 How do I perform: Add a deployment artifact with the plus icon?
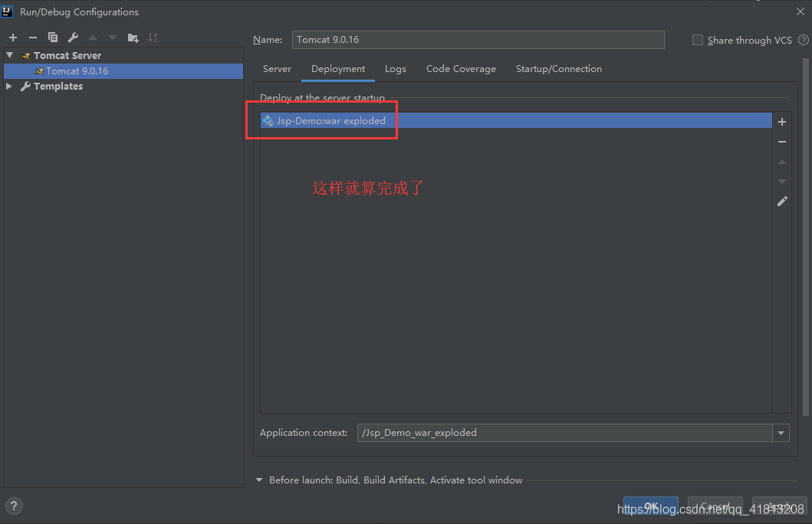781,121
